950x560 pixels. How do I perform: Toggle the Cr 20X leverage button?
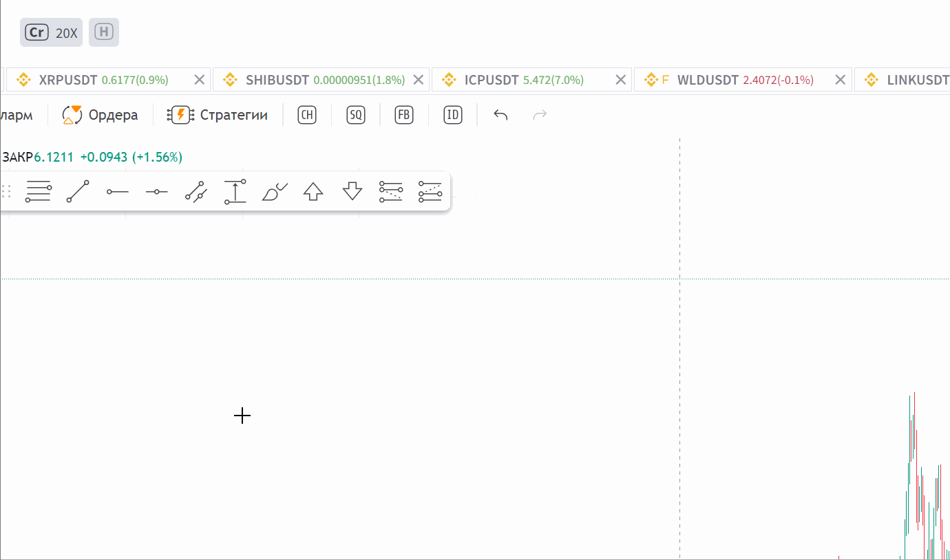pos(51,32)
